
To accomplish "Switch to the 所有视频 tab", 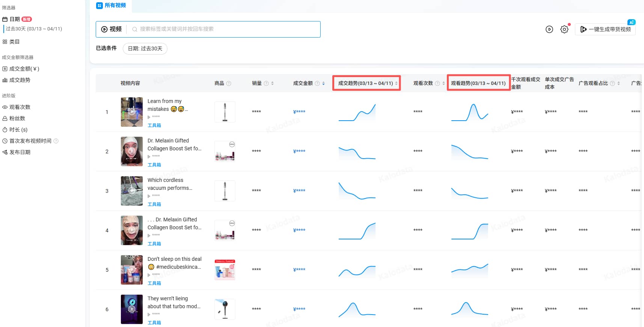I will pyautogui.click(x=111, y=5).
